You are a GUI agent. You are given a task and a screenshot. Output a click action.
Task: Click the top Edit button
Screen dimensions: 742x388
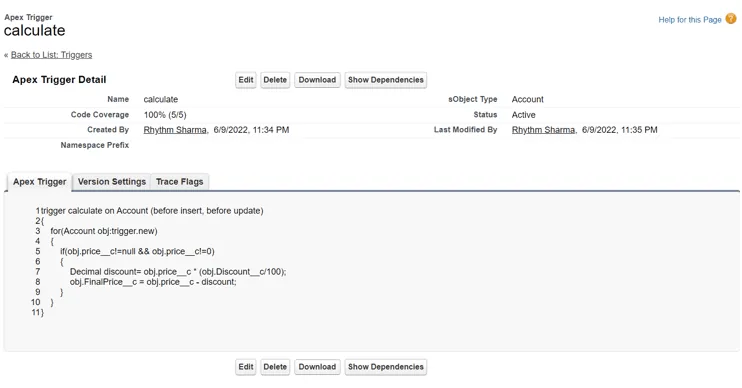(x=246, y=80)
